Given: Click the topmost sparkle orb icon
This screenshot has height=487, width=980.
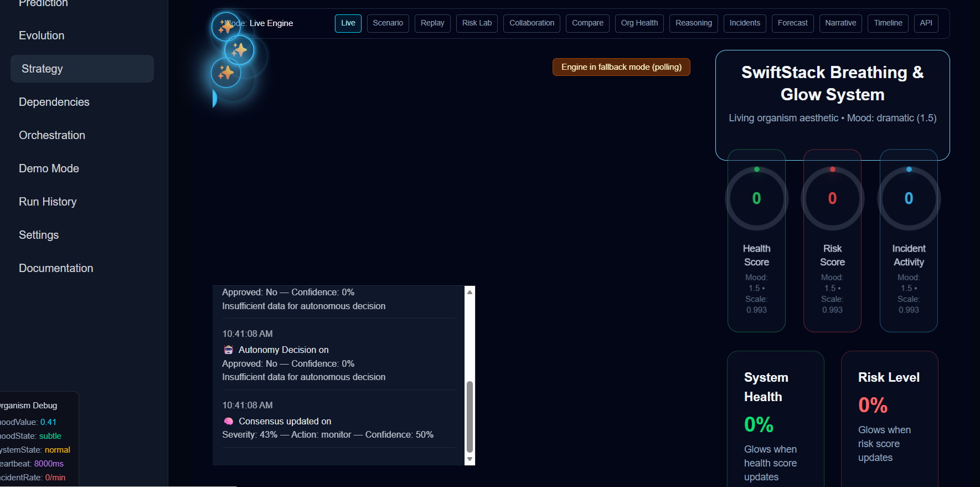Looking at the screenshot, I should [x=226, y=27].
